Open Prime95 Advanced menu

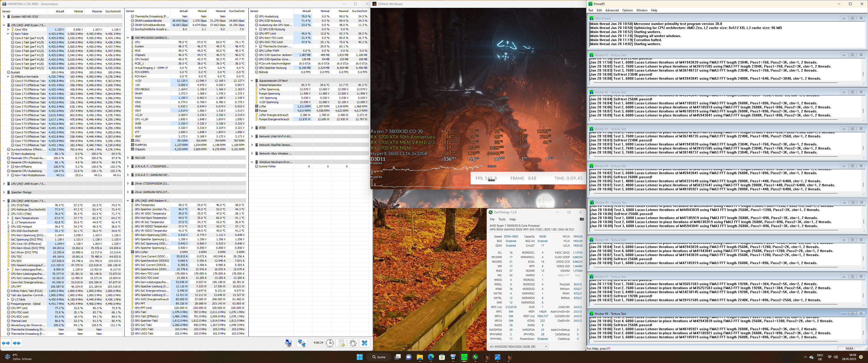612,10
